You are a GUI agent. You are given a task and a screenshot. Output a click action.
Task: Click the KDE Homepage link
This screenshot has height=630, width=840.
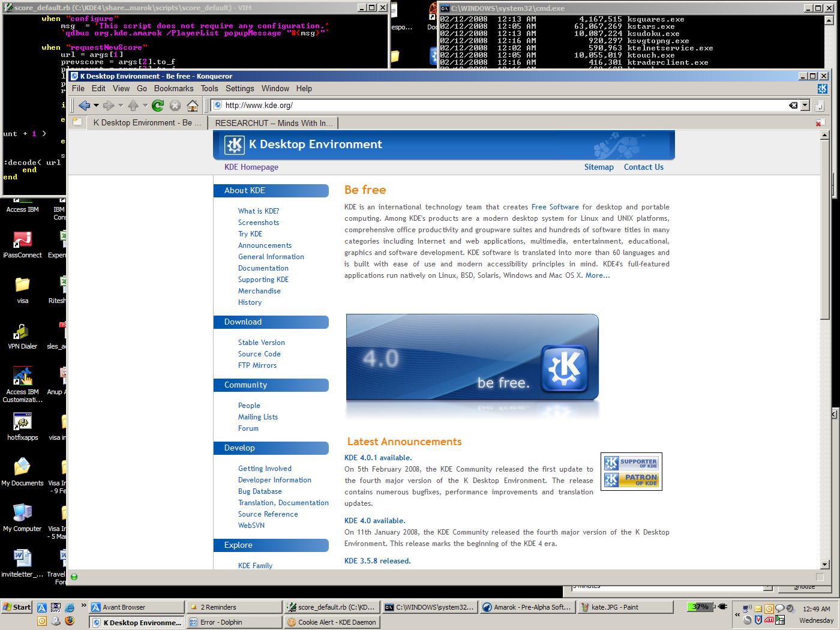point(251,167)
